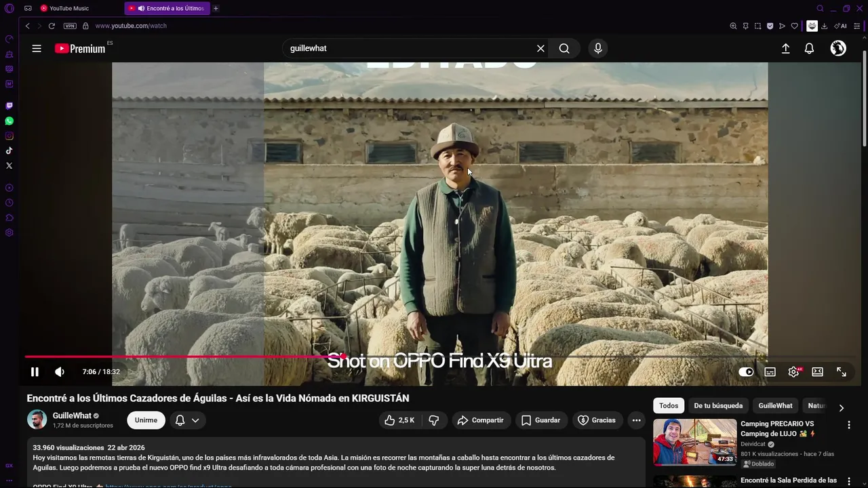Open the sidebar Player icon

(x=9, y=188)
